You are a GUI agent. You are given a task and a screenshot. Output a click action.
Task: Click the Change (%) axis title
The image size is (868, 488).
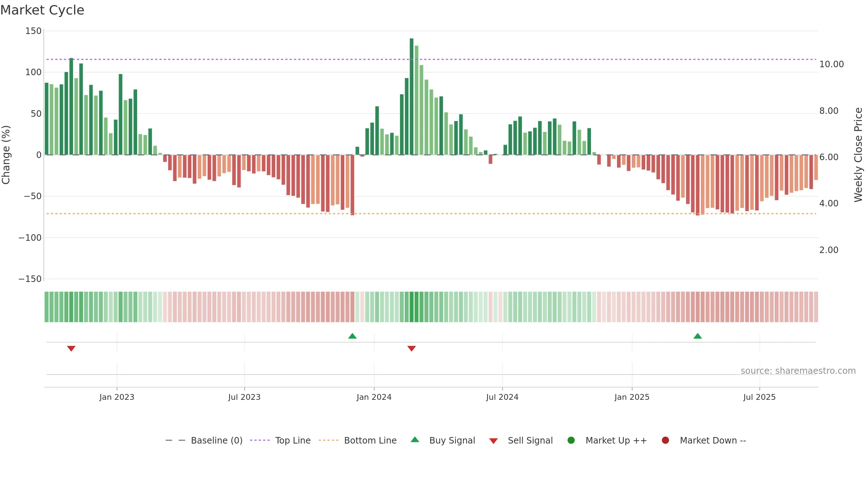click(6, 155)
